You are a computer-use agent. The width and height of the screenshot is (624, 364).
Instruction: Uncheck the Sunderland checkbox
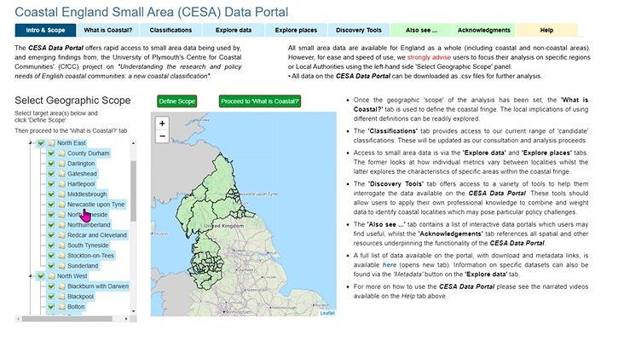(x=51, y=266)
